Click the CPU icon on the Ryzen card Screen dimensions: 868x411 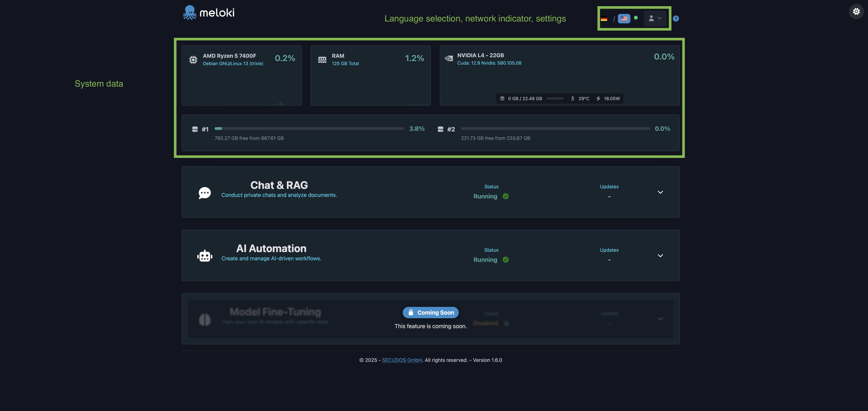tap(193, 59)
